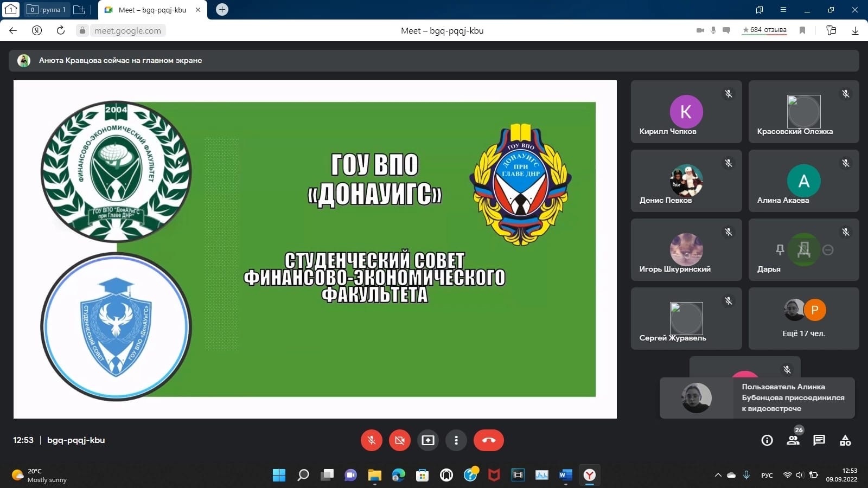Select Алина Акаева participant tile
Viewport: 868px width, 488px height.
tap(804, 181)
